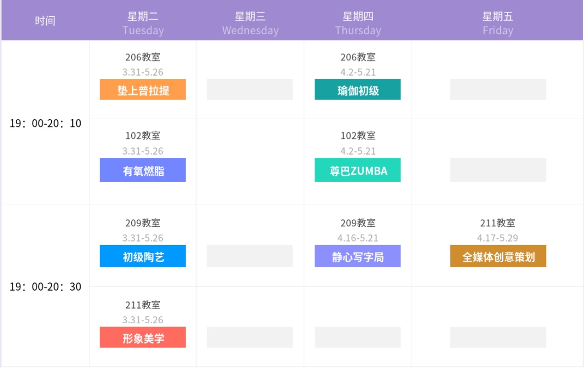Click the 时间 header cell
The image size is (588, 369).
45,21
